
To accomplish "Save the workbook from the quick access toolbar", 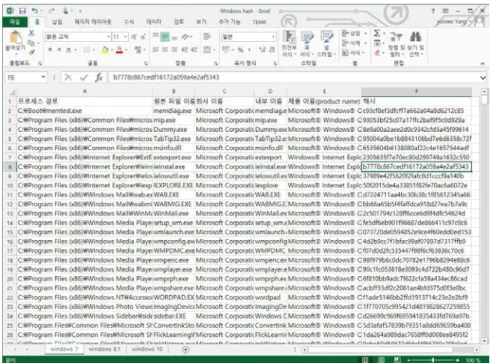I will click(x=22, y=11).
